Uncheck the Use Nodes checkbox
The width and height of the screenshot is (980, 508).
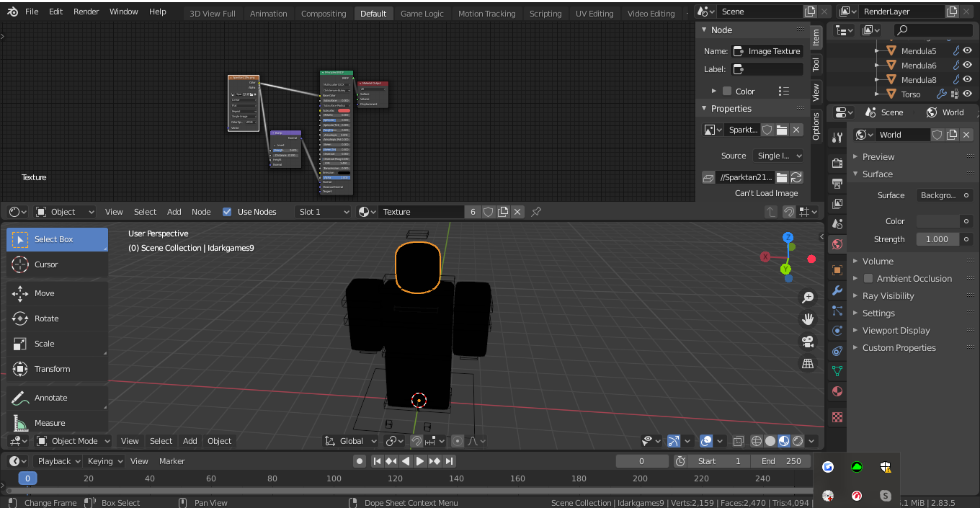click(228, 212)
